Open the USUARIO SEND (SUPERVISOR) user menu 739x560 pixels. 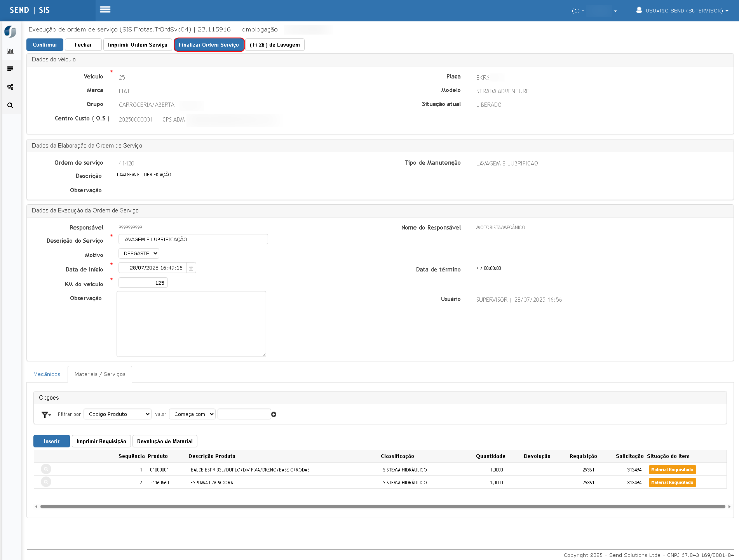pos(683,10)
